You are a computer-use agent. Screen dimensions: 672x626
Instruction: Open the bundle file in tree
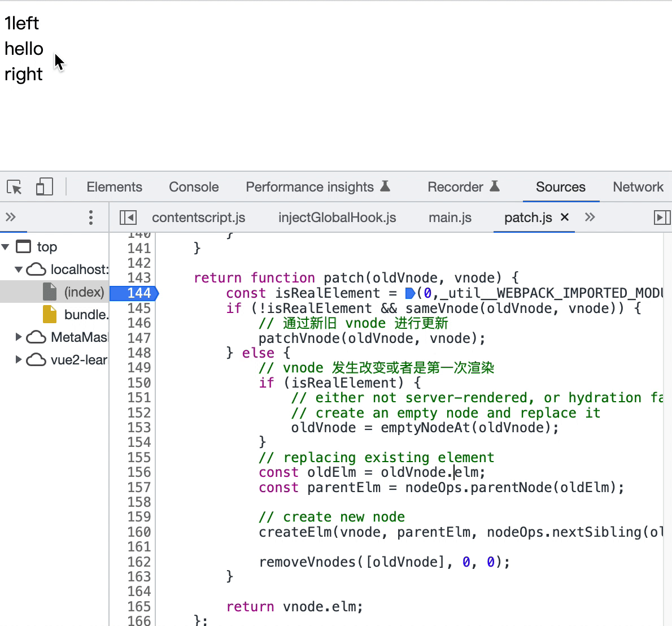[x=86, y=314]
